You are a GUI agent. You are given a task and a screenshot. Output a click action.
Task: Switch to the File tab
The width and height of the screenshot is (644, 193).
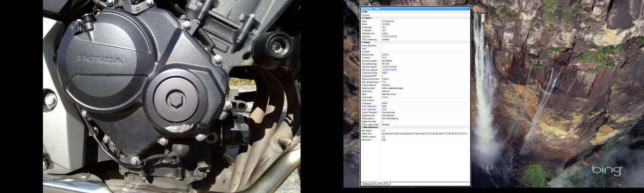(x=374, y=183)
